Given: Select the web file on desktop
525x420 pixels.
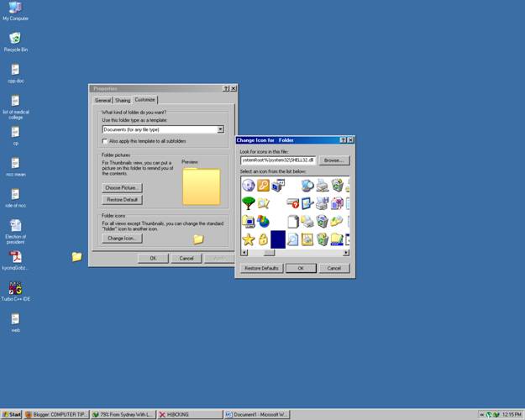Looking at the screenshot, I should (x=15, y=323).
